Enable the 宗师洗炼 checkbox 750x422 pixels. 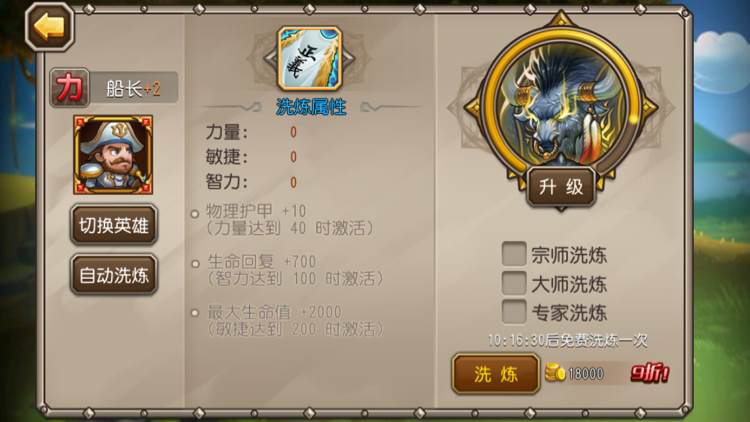514,254
